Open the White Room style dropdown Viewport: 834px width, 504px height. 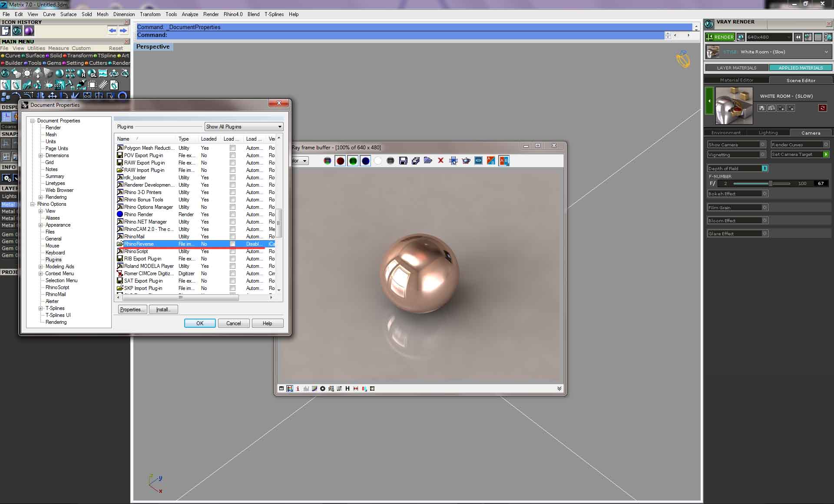click(826, 52)
